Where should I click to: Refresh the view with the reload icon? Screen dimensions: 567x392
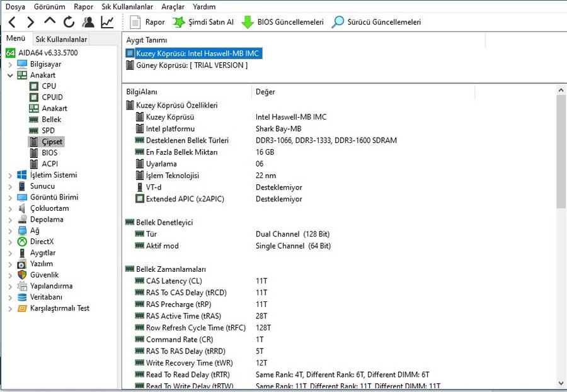[x=69, y=23]
